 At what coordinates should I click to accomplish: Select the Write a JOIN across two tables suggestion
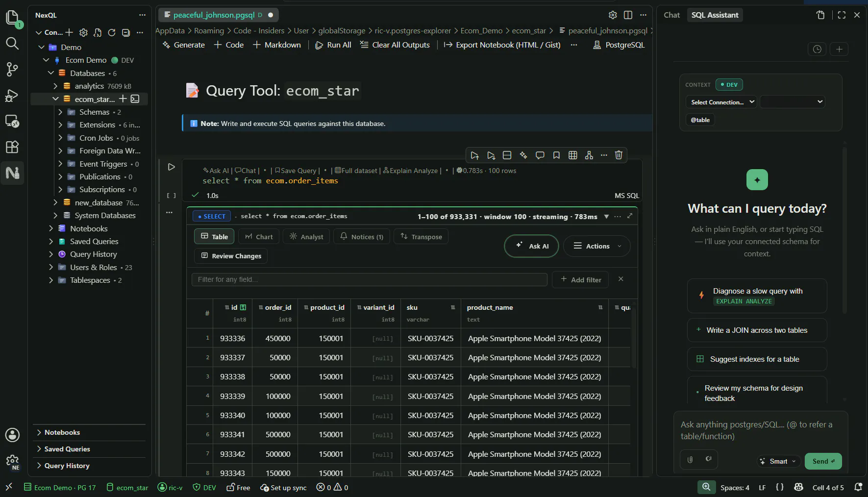click(x=757, y=330)
